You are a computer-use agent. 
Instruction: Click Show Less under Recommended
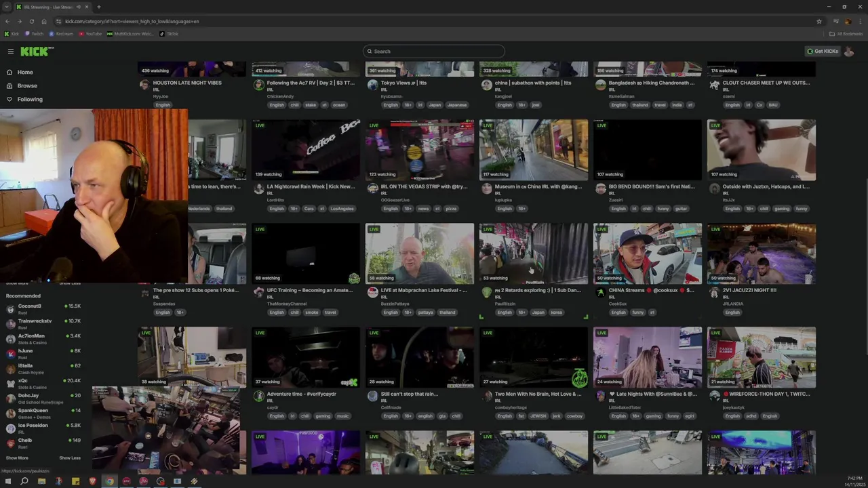(x=70, y=457)
